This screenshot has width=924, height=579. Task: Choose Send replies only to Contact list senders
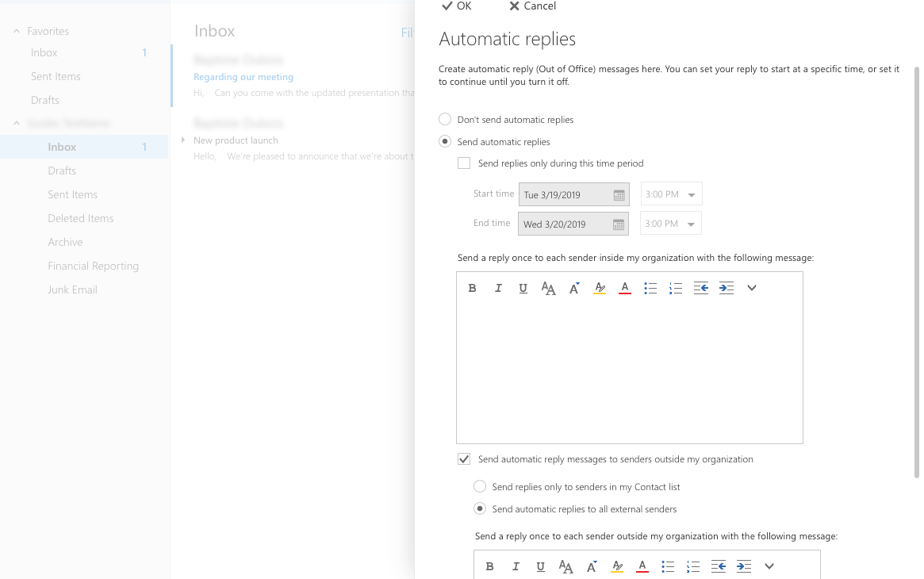480,487
